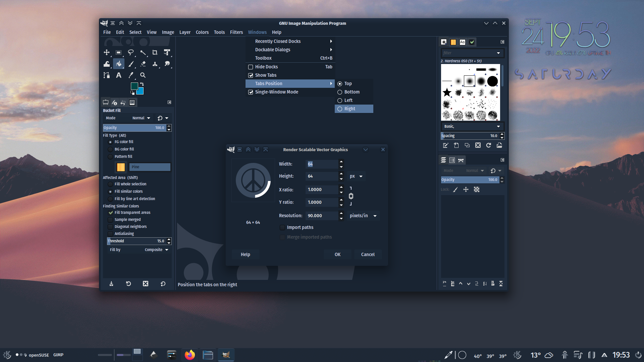Click OK in Render SVG dialog
This screenshot has height=362, width=644.
coord(337,254)
